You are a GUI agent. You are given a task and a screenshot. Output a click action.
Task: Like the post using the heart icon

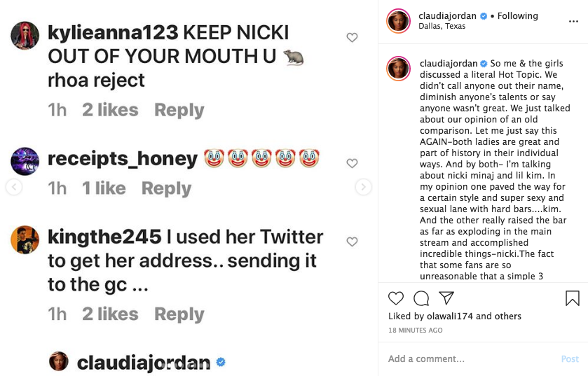coord(396,298)
